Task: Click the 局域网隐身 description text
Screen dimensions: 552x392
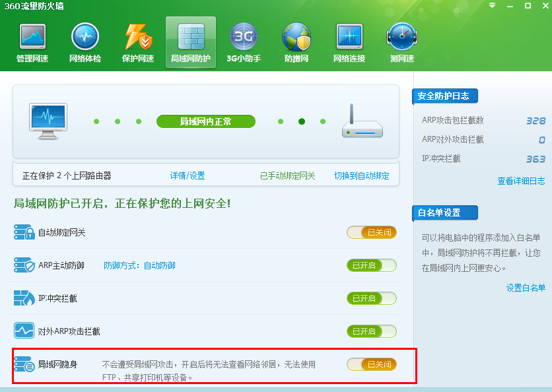Action: pyautogui.click(x=209, y=371)
